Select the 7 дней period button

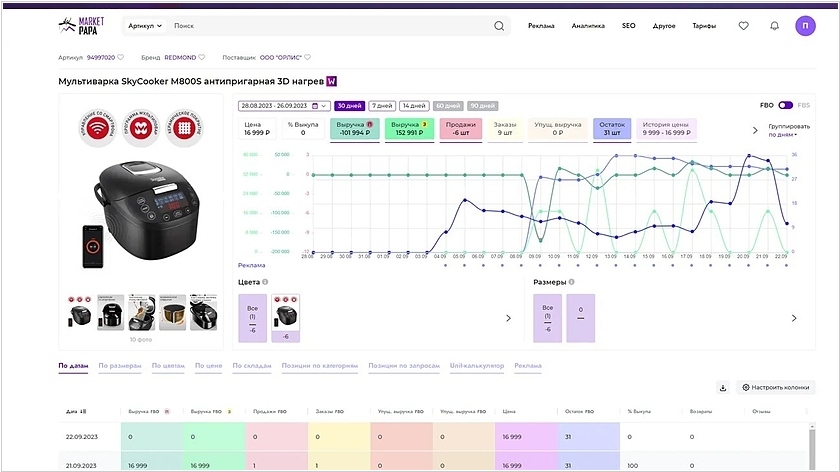coord(382,106)
